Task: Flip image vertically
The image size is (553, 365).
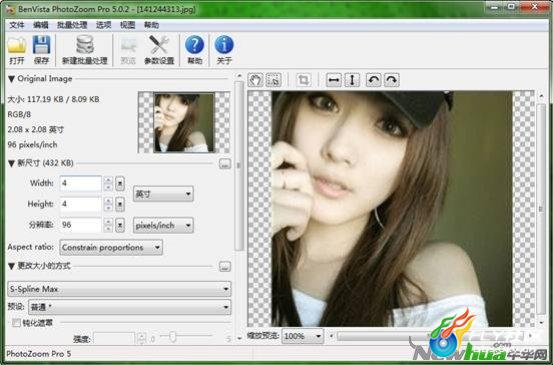Action: coord(352,80)
